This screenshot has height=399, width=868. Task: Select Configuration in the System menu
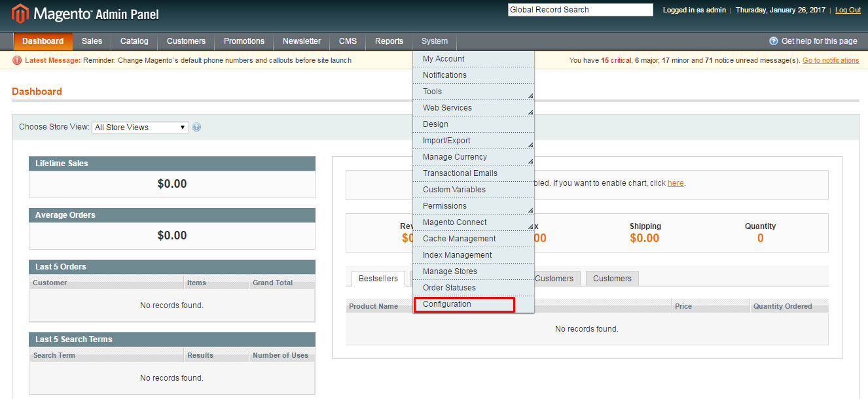tap(446, 304)
